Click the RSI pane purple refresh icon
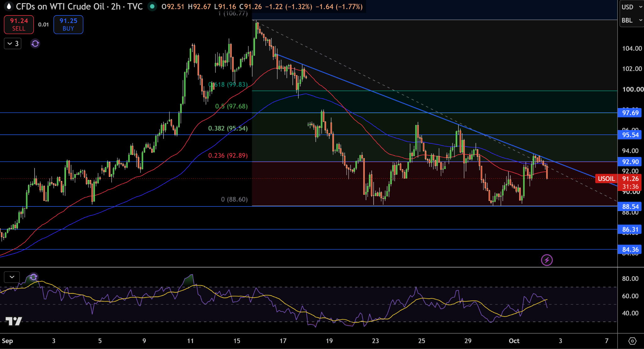 click(33, 277)
